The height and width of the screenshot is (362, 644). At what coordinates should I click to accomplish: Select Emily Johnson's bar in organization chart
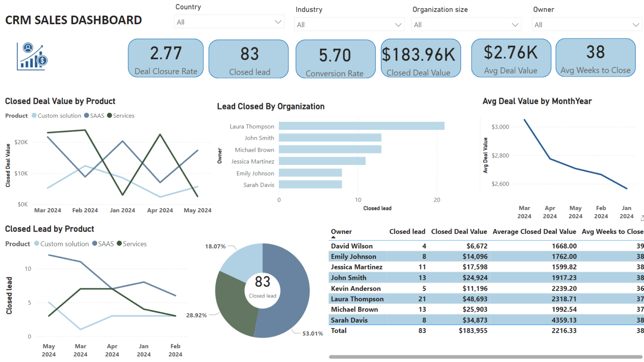tap(310, 173)
